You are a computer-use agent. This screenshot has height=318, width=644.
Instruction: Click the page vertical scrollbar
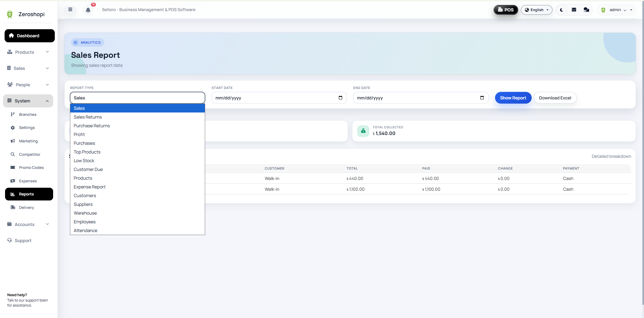[x=643, y=153]
